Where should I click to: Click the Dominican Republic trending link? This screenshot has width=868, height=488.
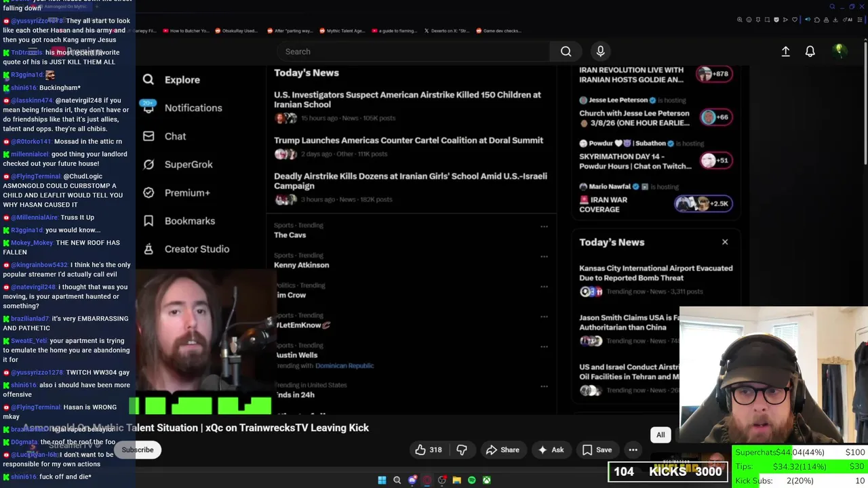coord(344,366)
